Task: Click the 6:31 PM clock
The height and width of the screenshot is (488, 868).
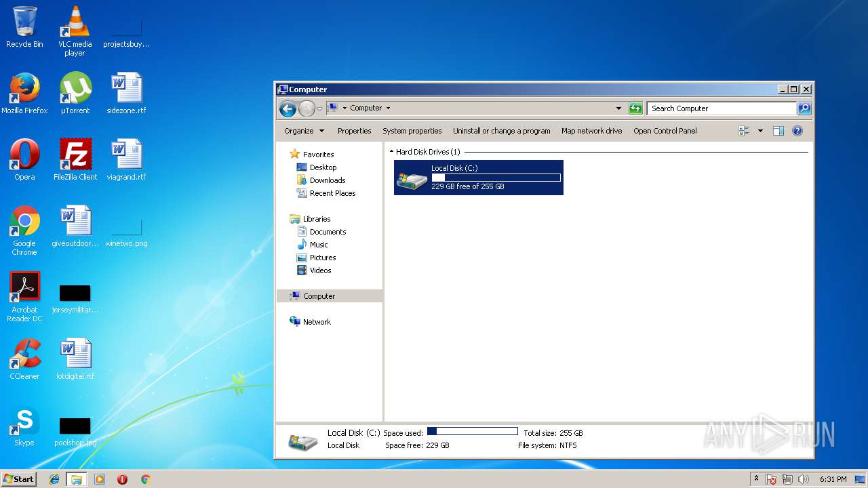Action: [833, 479]
